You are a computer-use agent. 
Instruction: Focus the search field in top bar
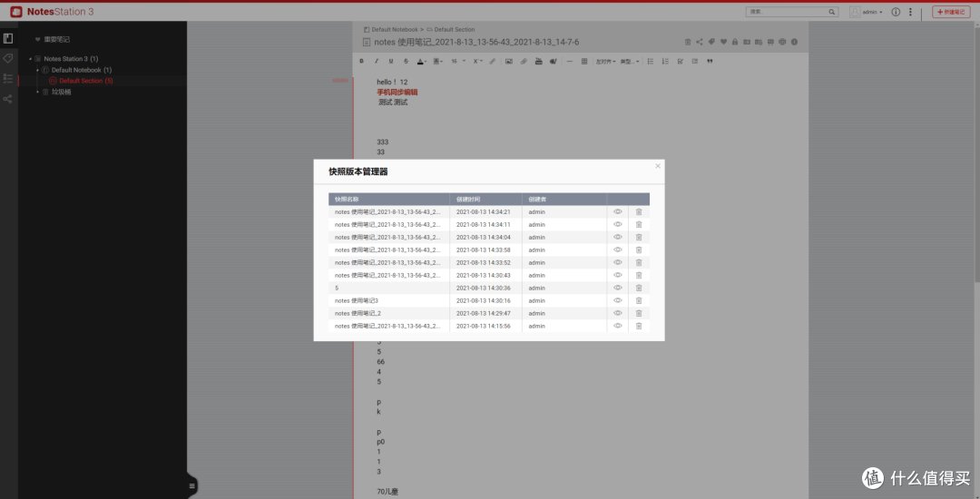[786, 12]
